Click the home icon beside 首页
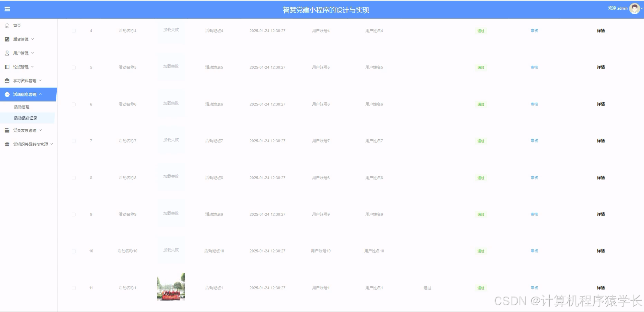644x312 pixels. (7, 26)
